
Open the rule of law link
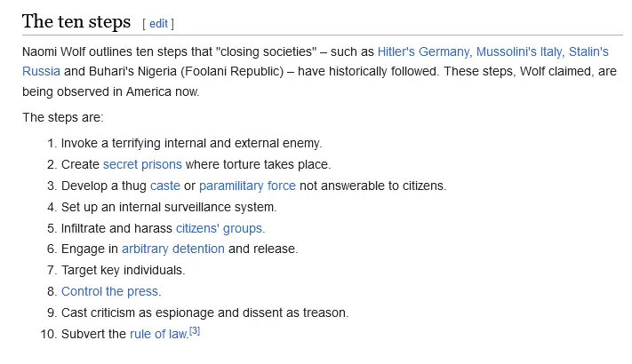(158, 334)
